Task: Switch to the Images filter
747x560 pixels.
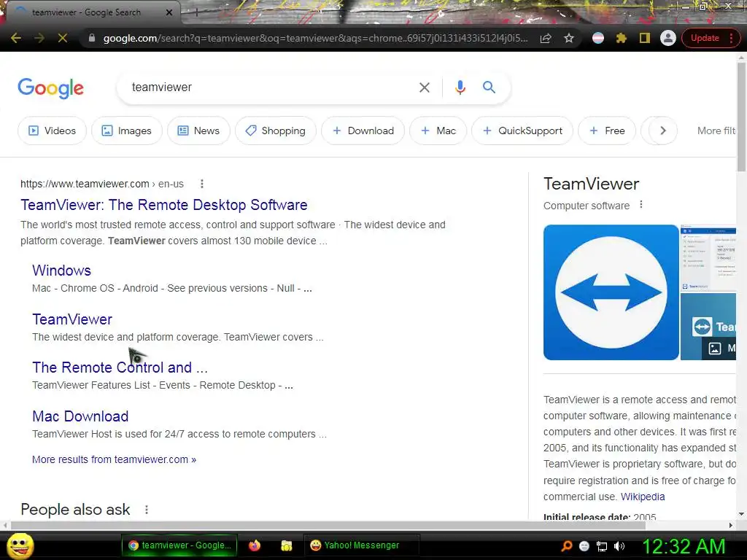Action: (x=127, y=131)
